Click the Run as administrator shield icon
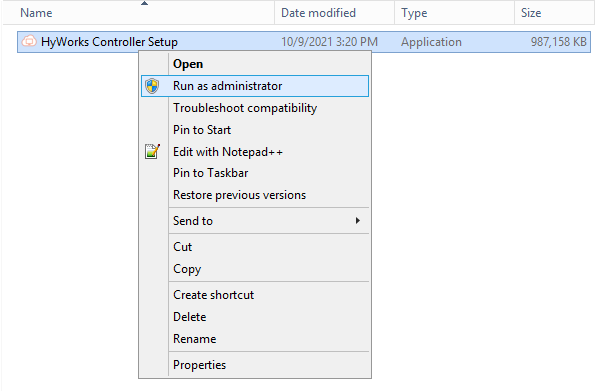 152,86
